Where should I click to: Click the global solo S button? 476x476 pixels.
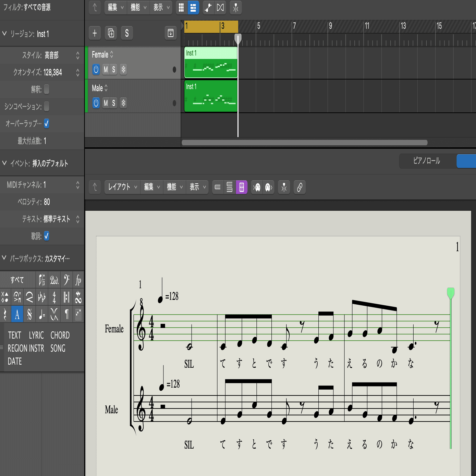pyautogui.click(x=127, y=33)
